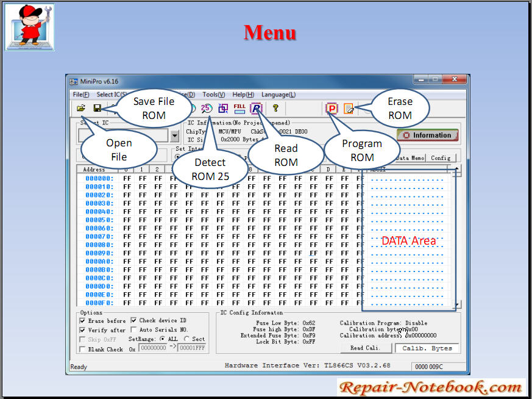Toggle the Verify after checkbox

pos(82,330)
